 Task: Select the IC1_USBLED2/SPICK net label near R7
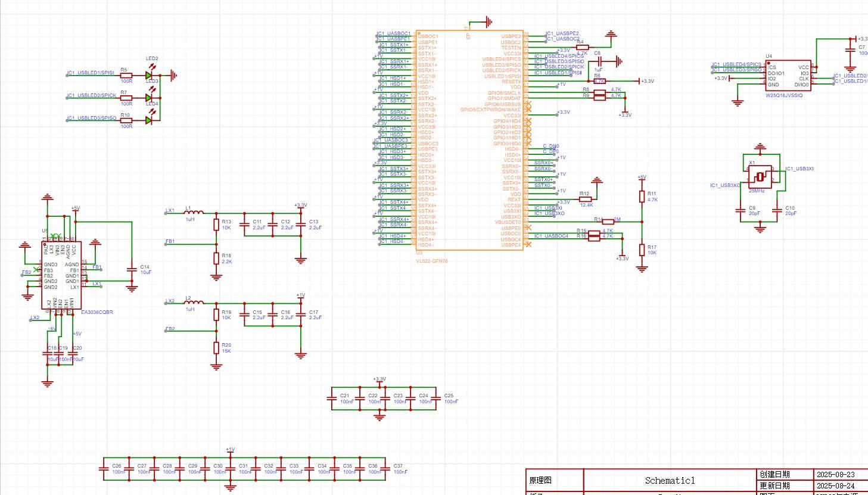click(x=92, y=96)
